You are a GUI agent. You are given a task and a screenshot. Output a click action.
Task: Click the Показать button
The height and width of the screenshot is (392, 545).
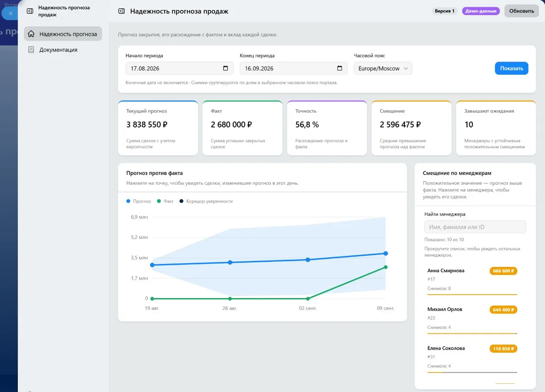tap(512, 68)
